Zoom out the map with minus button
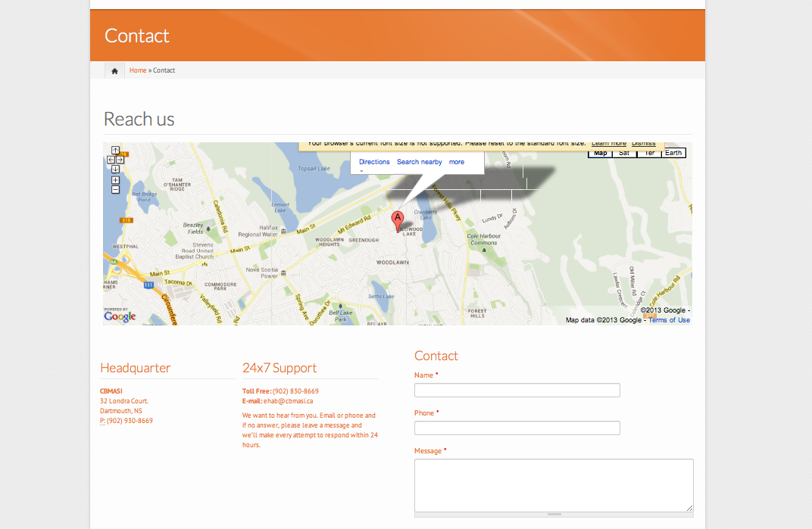 115,189
